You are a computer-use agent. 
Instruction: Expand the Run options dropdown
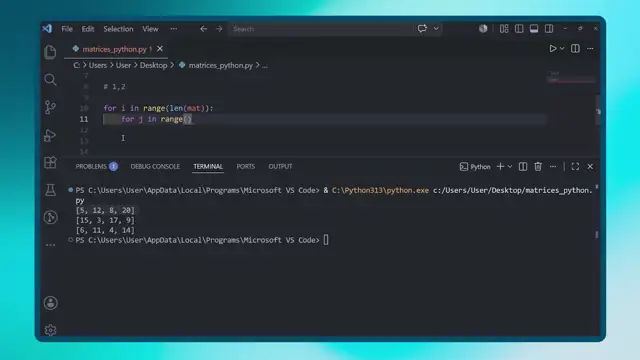[562, 49]
